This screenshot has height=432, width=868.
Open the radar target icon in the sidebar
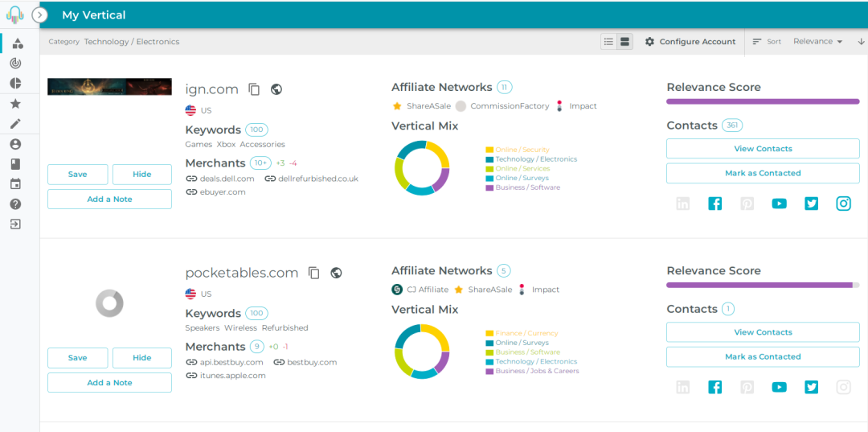pyautogui.click(x=15, y=63)
